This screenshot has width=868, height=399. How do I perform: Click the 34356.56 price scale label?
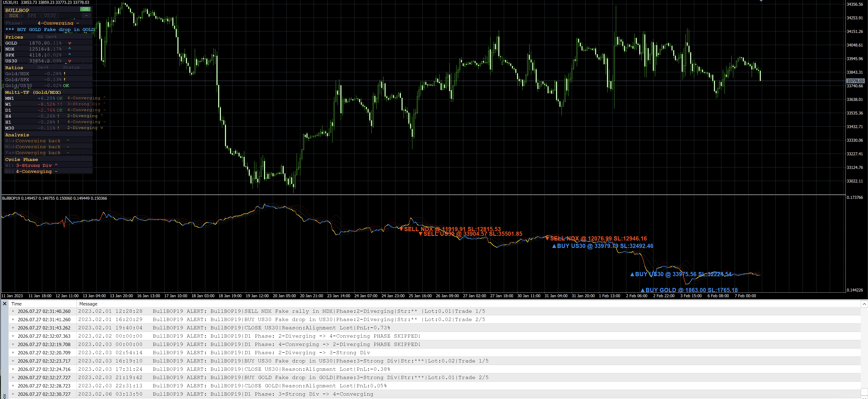tap(855, 4)
